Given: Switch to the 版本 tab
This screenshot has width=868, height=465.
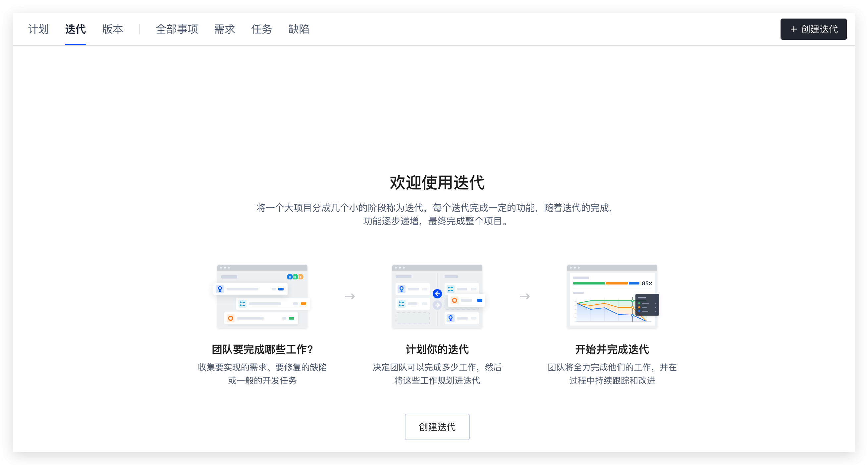Looking at the screenshot, I should pyautogui.click(x=113, y=29).
